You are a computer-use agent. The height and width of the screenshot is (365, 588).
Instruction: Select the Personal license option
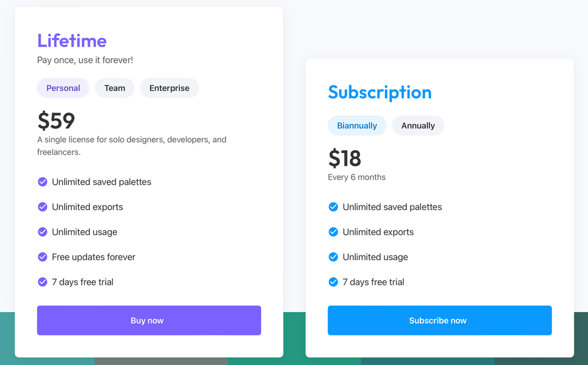coord(63,88)
